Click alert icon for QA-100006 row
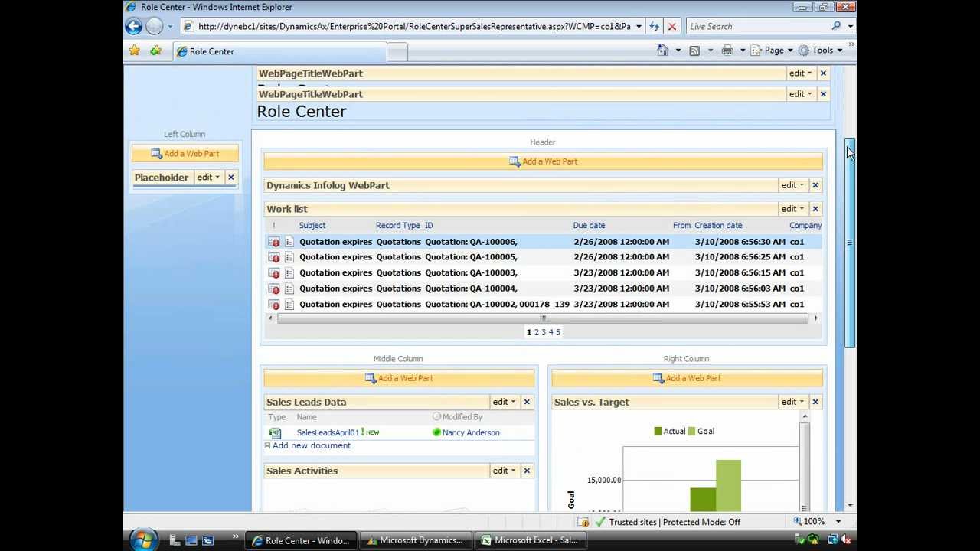The width and height of the screenshot is (980, 551). [275, 242]
